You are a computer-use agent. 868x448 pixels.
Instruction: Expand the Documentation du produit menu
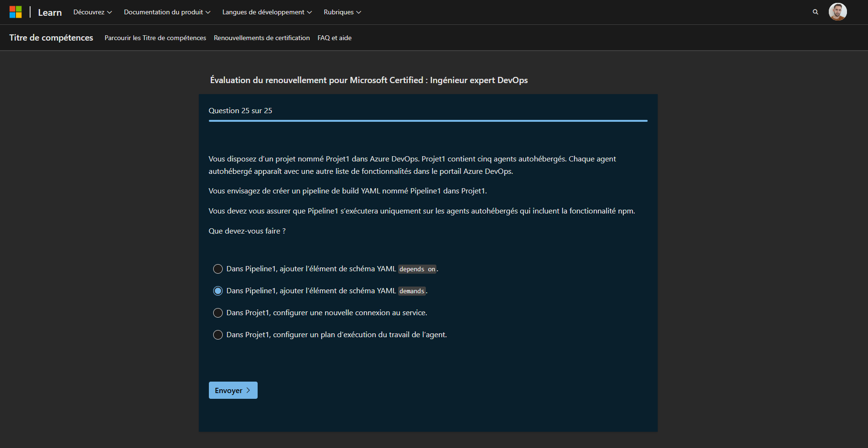click(x=166, y=12)
